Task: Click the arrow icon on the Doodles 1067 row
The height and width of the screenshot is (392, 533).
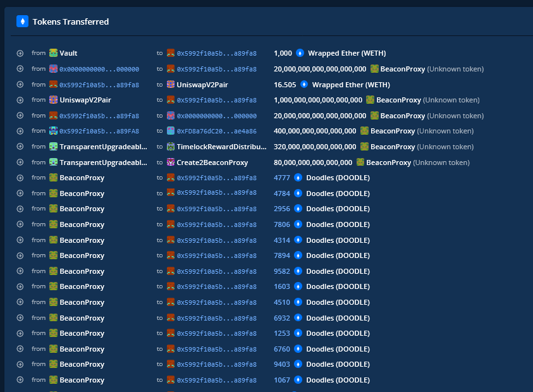Action: tap(20, 380)
